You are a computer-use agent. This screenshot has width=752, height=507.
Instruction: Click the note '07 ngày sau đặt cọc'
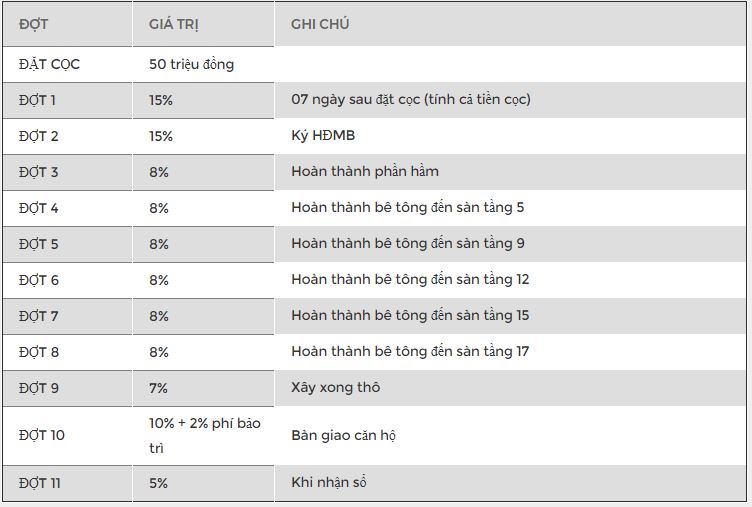(x=410, y=100)
